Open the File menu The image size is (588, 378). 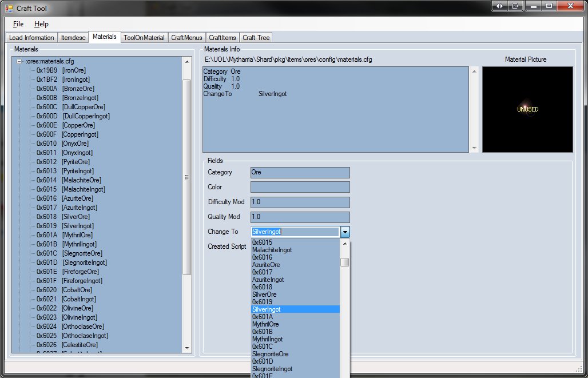click(18, 24)
